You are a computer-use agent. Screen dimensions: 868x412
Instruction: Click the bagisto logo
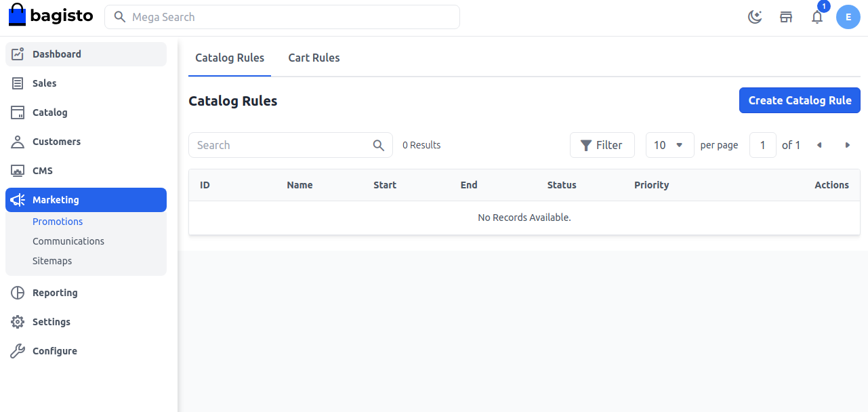pyautogui.click(x=51, y=16)
